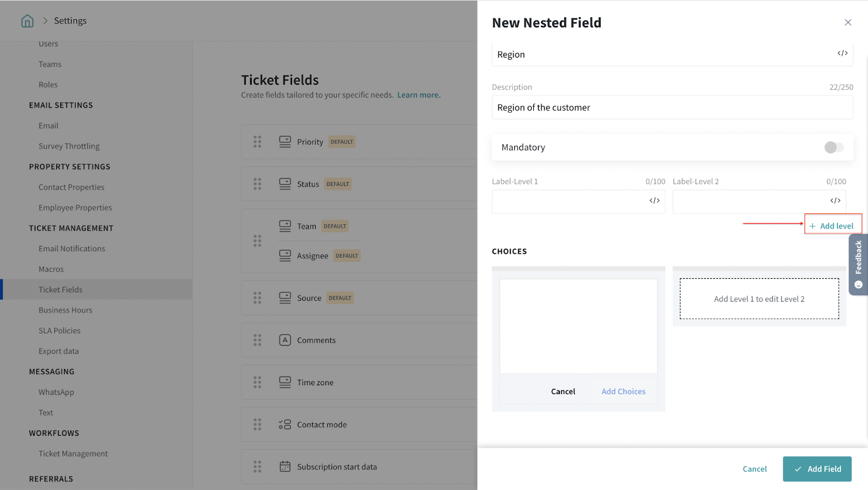Image resolution: width=868 pixels, height=490 pixels.
Task: Focus the Level 1 choices text area
Action: (x=578, y=326)
